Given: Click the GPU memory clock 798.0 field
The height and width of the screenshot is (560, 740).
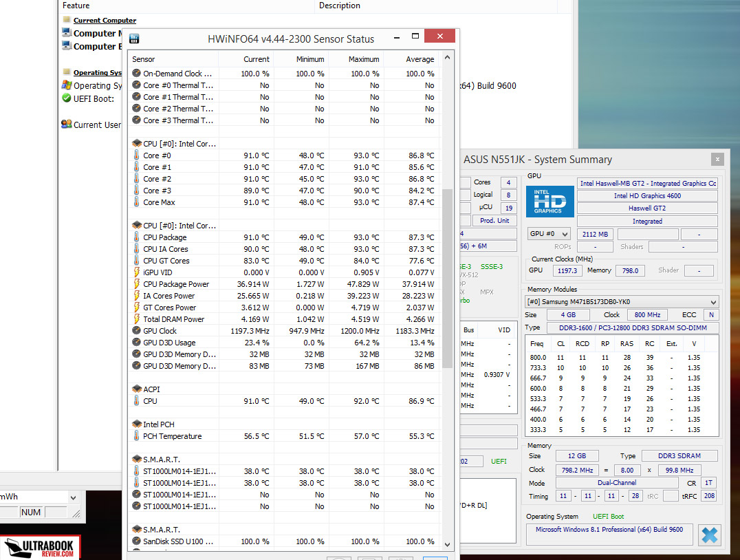Looking at the screenshot, I should (x=630, y=270).
